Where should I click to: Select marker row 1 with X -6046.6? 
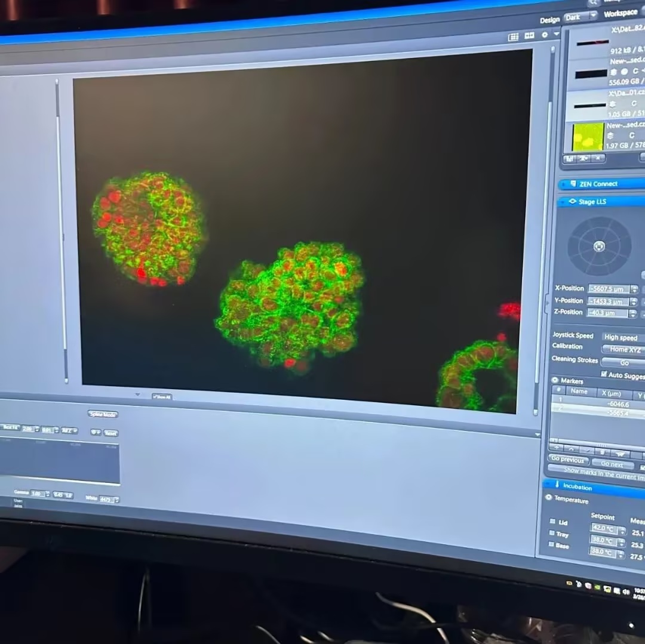(x=598, y=402)
